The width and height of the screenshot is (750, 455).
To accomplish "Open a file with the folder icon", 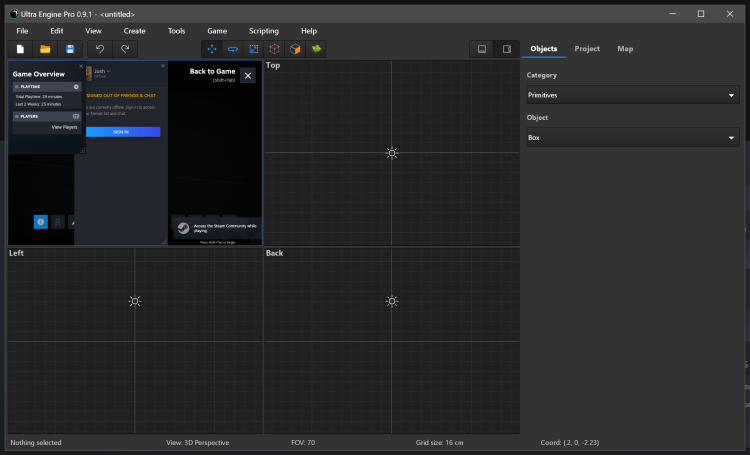I will click(45, 49).
